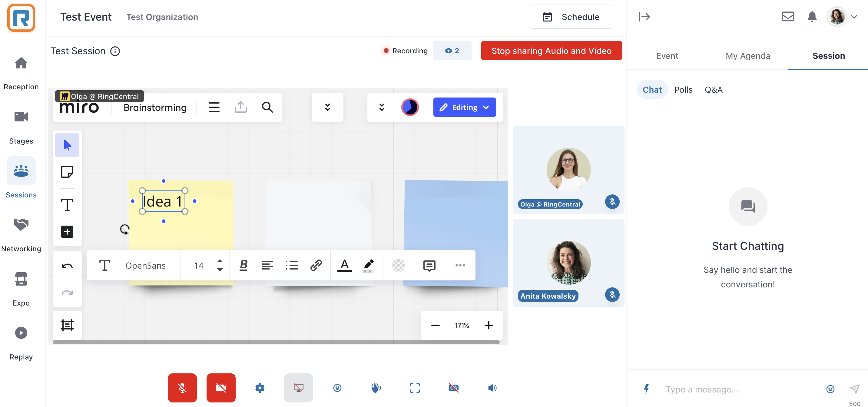Open text alignment options

[267, 265]
